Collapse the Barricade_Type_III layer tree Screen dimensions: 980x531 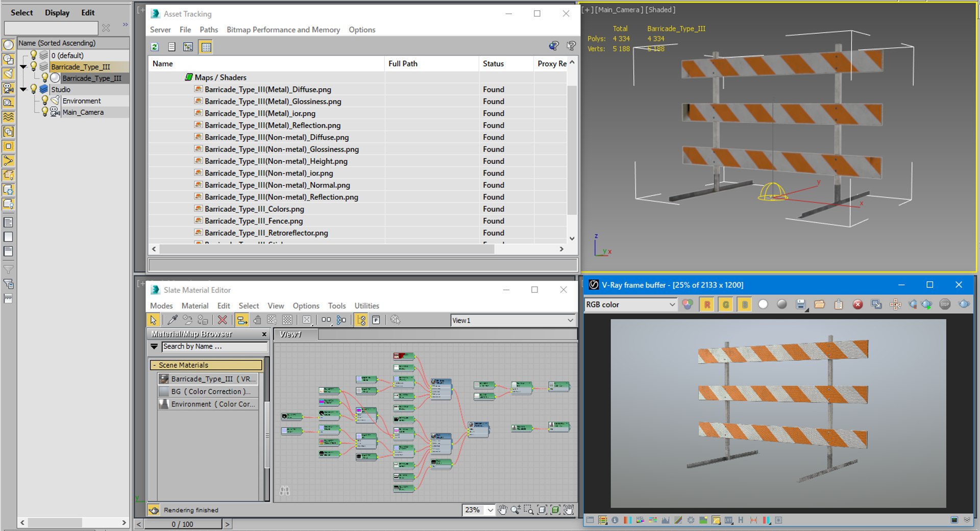pyautogui.click(x=23, y=67)
